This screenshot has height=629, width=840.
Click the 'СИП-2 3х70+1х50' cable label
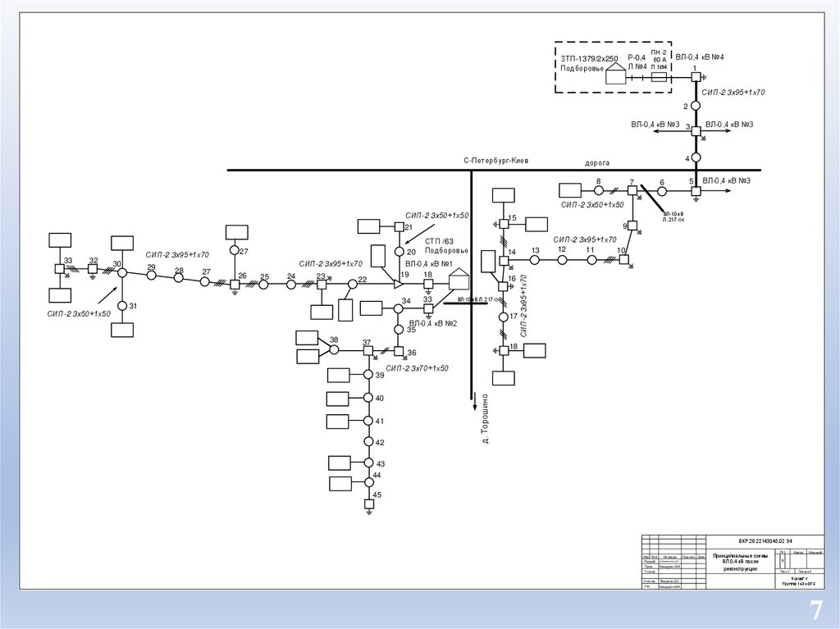(417, 368)
